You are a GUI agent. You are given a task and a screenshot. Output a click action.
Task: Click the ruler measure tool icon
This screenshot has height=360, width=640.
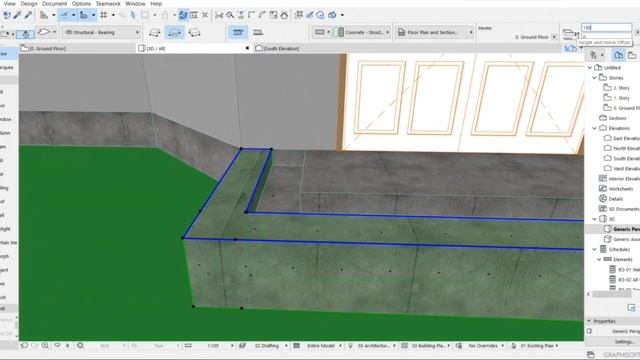[x=44, y=15]
